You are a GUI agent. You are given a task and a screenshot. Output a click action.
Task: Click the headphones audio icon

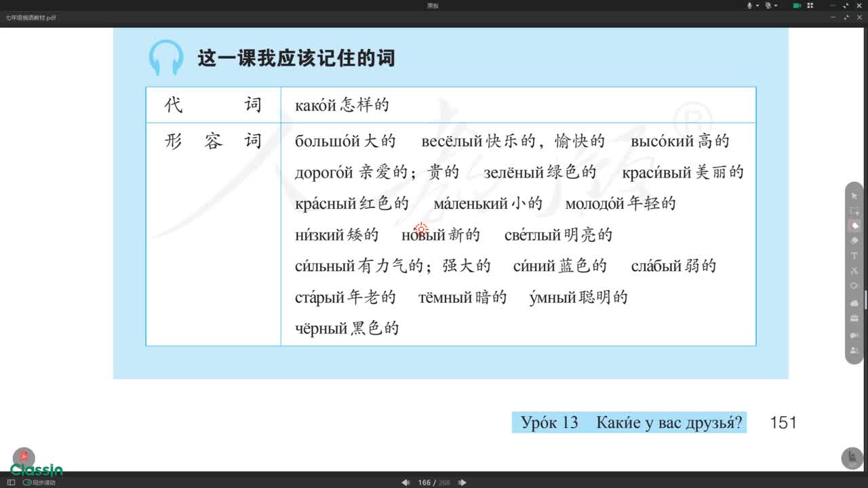(166, 58)
